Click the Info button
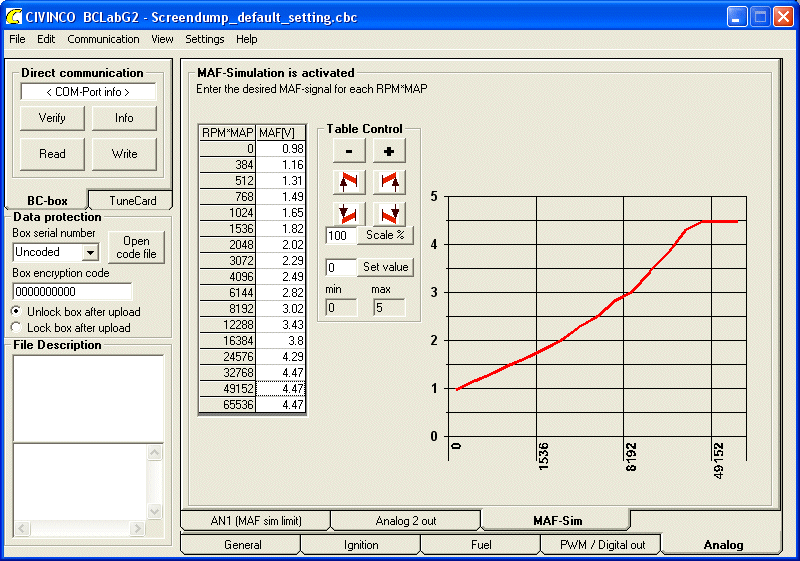 coord(124,118)
